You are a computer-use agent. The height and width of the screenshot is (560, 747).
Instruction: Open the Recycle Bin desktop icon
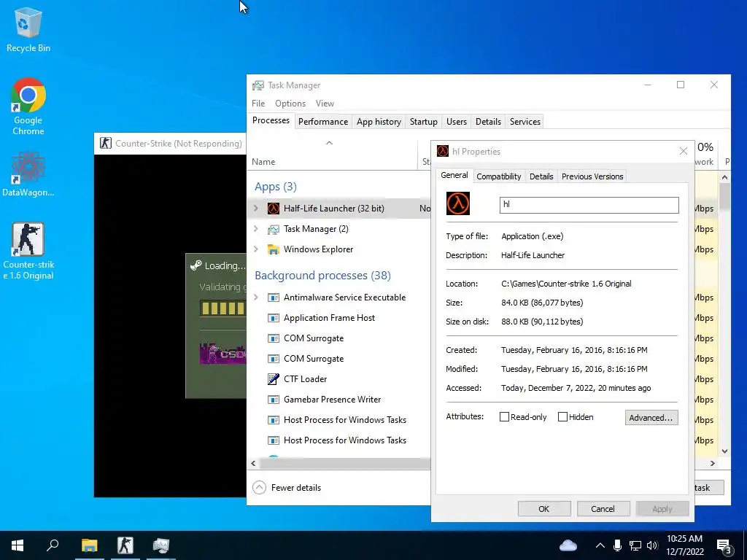pos(28,29)
